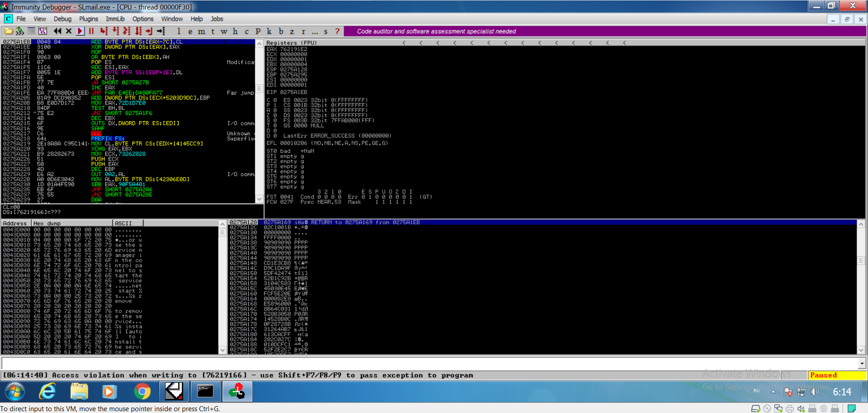
Task: Open the File menu
Action: (x=21, y=19)
